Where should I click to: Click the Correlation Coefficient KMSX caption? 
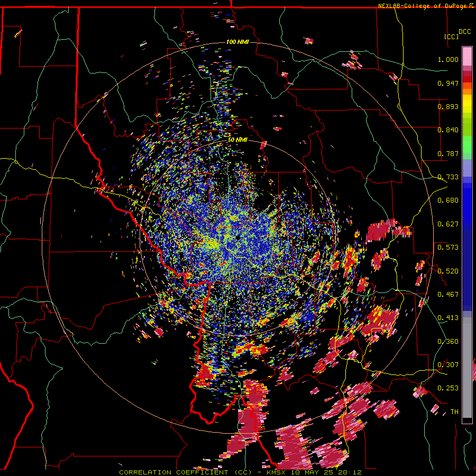click(240, 472)
